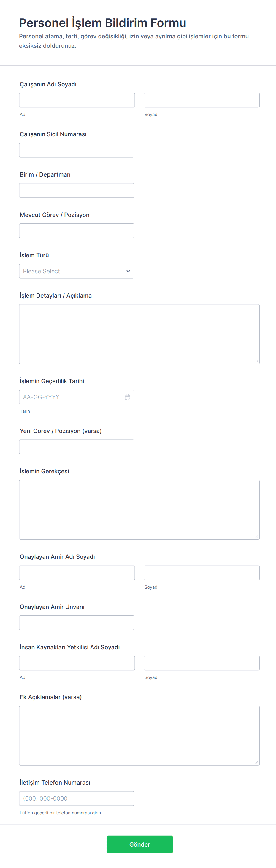Select the Birim / Departman text box

(77, 191)
